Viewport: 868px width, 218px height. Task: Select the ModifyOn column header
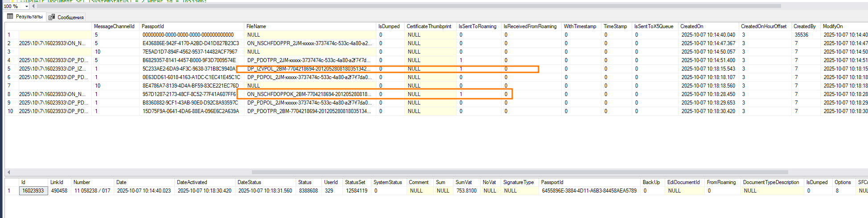tap(844, 26)
